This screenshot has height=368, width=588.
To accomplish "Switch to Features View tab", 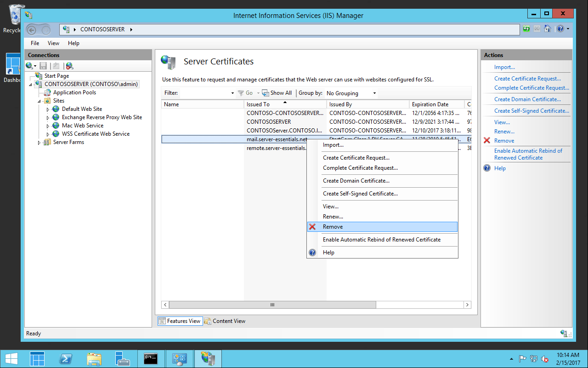I will pyautogui.click(x=180, y=321).
